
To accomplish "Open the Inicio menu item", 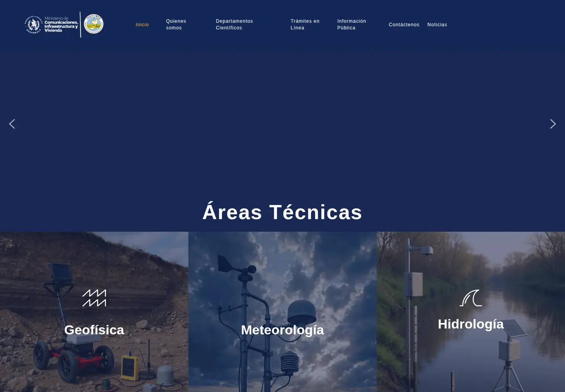I will pyautogui.click(x=142, y=25).
